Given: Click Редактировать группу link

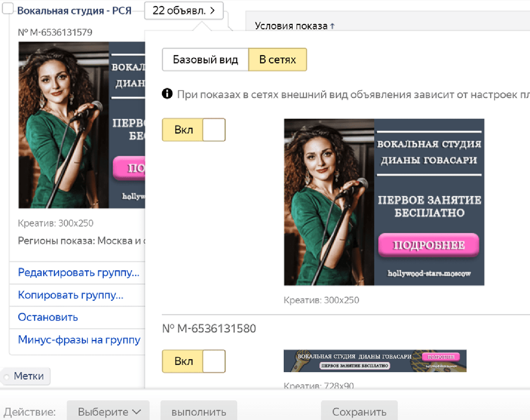Looking at the screenshot, I should 79,272.
